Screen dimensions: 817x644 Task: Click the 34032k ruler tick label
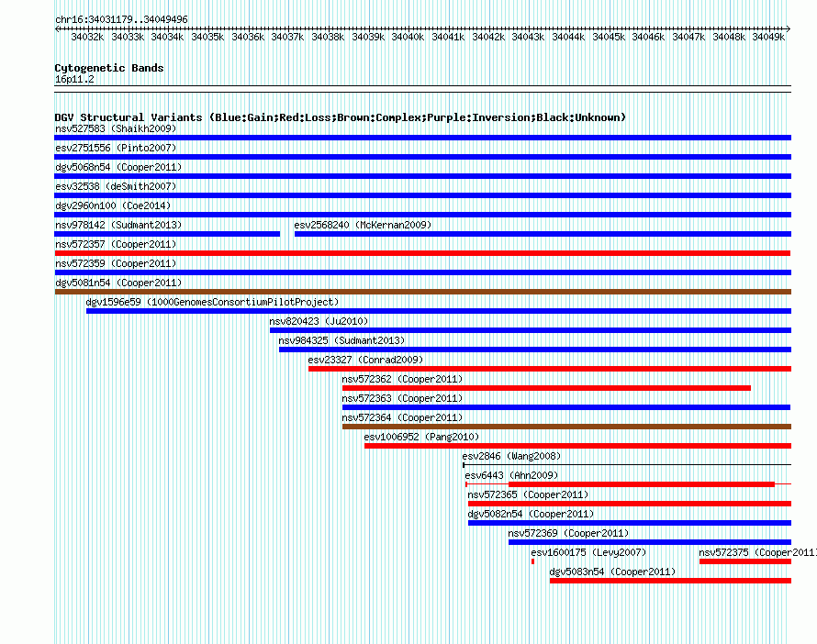pos(87,37)
